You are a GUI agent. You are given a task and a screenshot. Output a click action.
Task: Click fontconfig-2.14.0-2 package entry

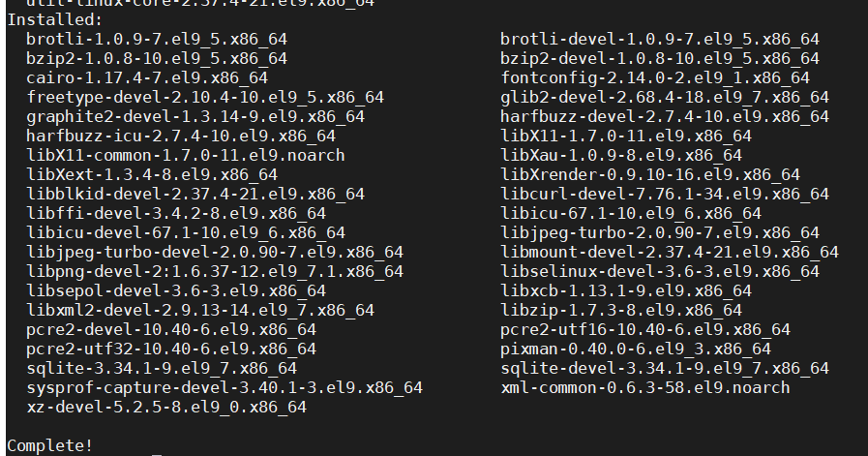pos(654,77)
